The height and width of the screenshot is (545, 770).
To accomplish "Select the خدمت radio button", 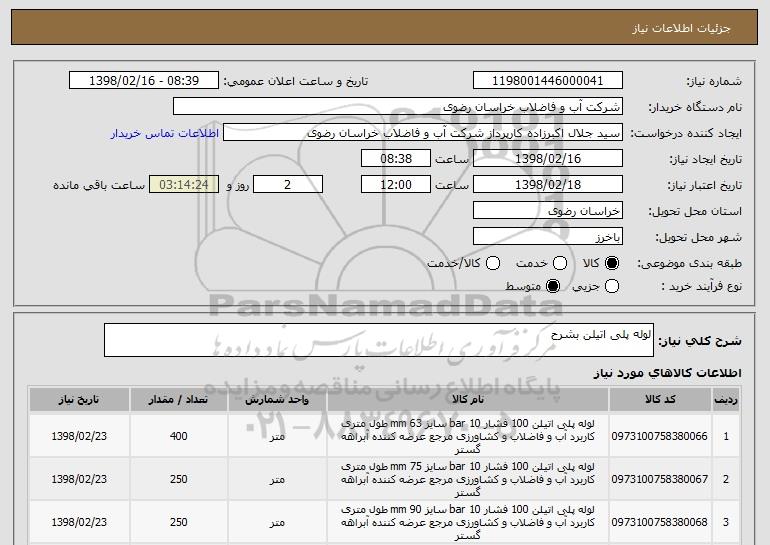I will [560, 263].
